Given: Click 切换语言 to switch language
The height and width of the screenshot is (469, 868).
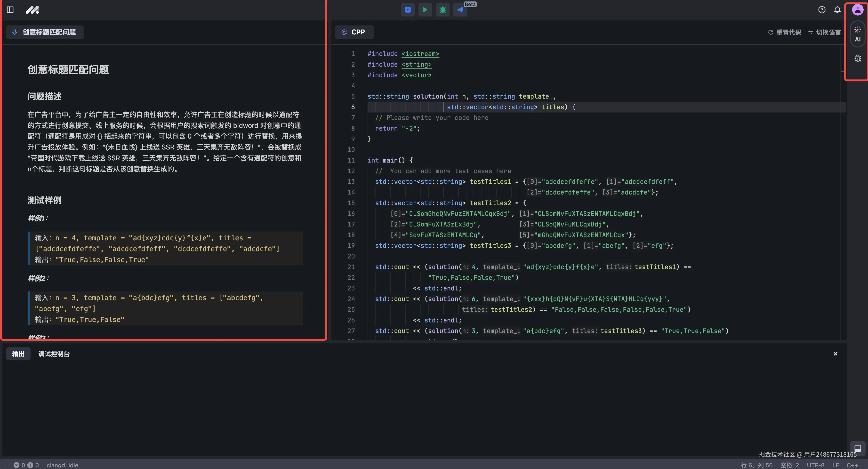Looking at the screenshot, I should point(824,32).
